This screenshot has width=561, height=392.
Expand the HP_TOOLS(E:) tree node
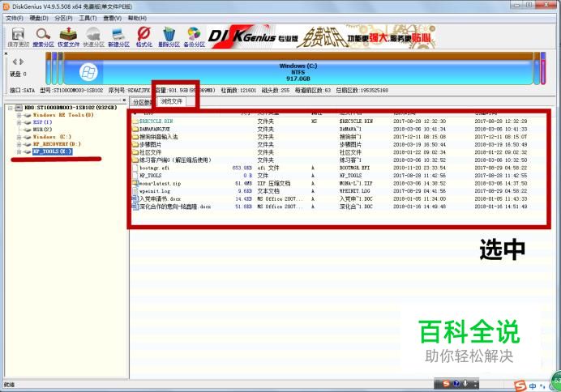(19, 151)
